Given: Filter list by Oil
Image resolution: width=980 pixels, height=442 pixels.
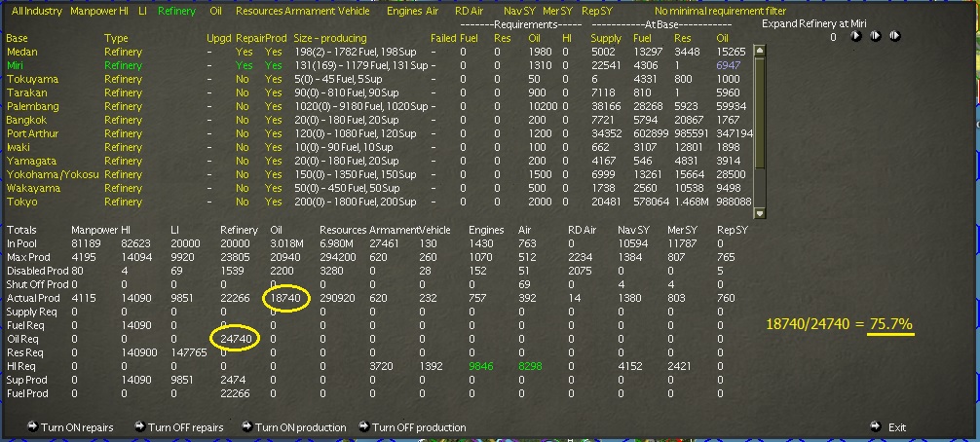Looking at the screenshot, I should point(215,12).
